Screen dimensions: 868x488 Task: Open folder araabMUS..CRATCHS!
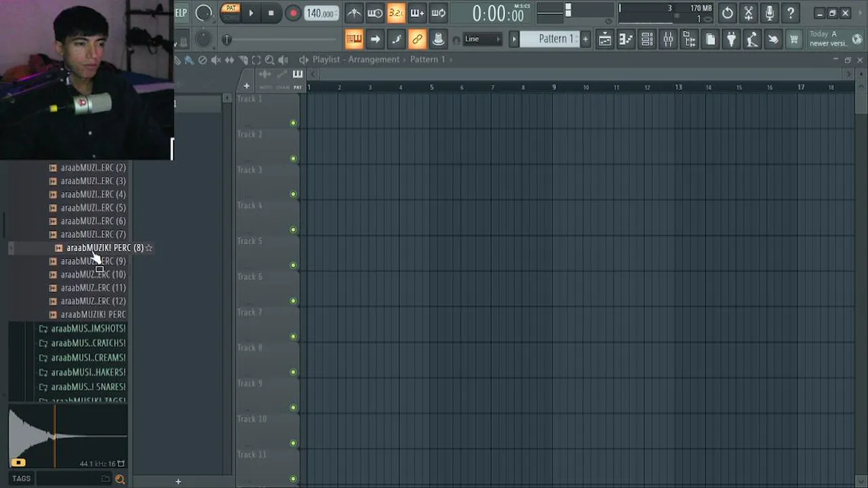point(88,344)
